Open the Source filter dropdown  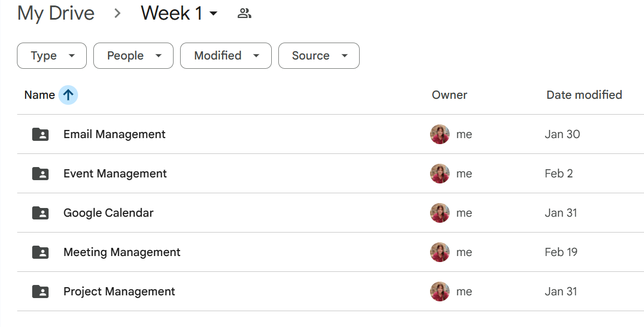point(319,56)
